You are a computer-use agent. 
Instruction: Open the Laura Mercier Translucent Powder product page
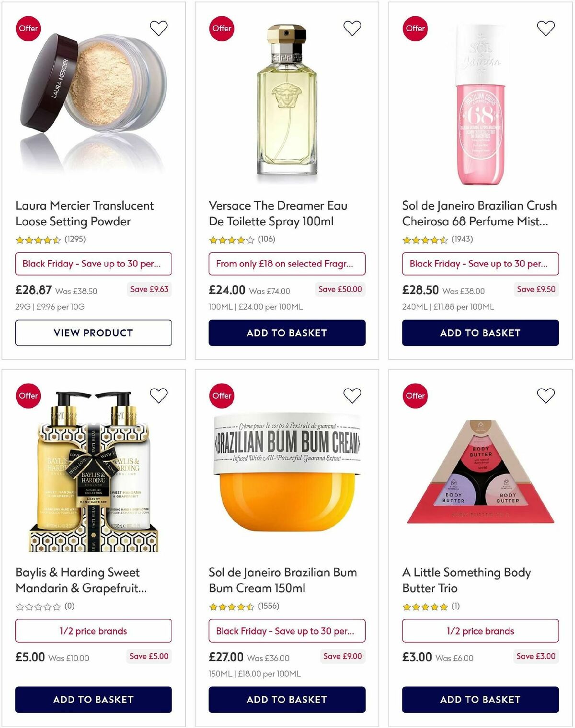tap(85, 214)
